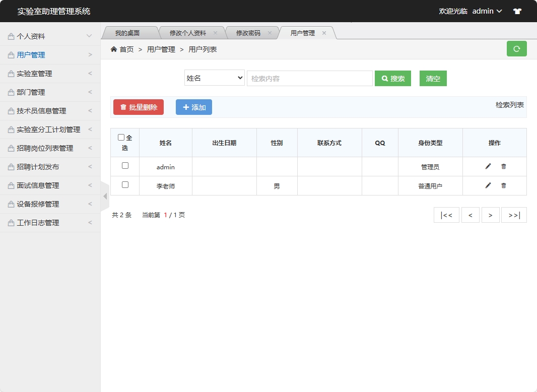Viewport: 537px width, 392px height.
Task: Delete the admin user with the trash icon
Action: click(502, 166)
